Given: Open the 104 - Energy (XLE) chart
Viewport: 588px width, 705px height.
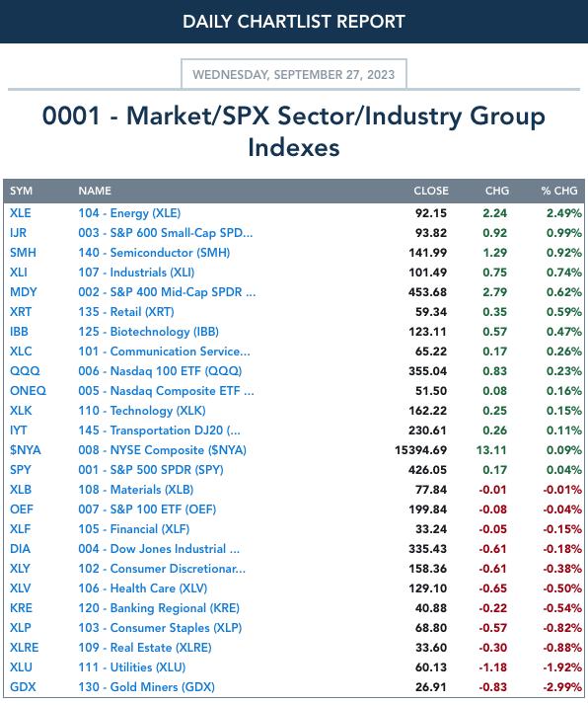Looking at the screenshot, I should [129, 213].
